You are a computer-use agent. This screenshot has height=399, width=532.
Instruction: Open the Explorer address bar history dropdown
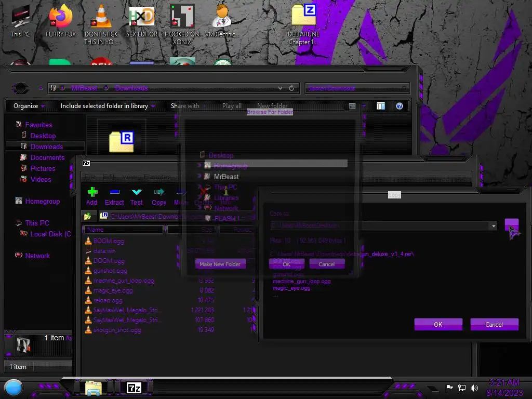click(x=280, y=88)
